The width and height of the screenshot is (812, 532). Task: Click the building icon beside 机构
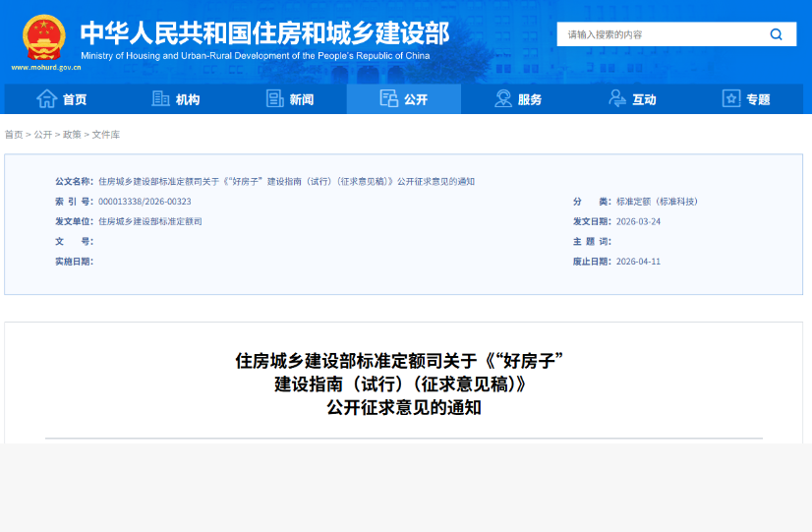[160, 98]
